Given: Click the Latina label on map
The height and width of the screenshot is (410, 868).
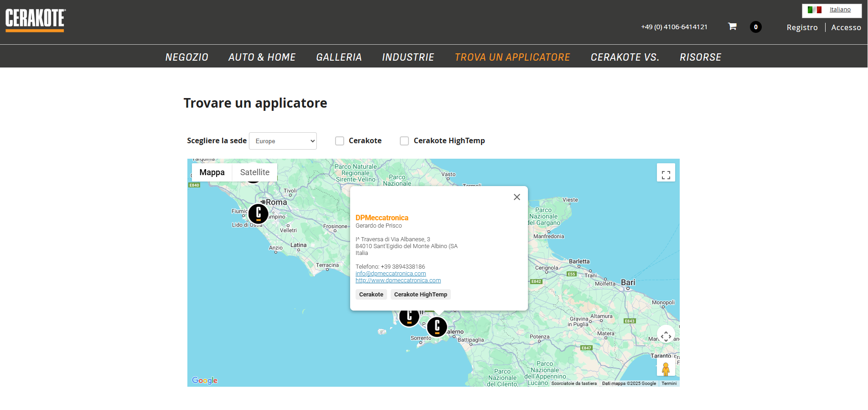Looking at the screenshot, I should tap(299, 245).
